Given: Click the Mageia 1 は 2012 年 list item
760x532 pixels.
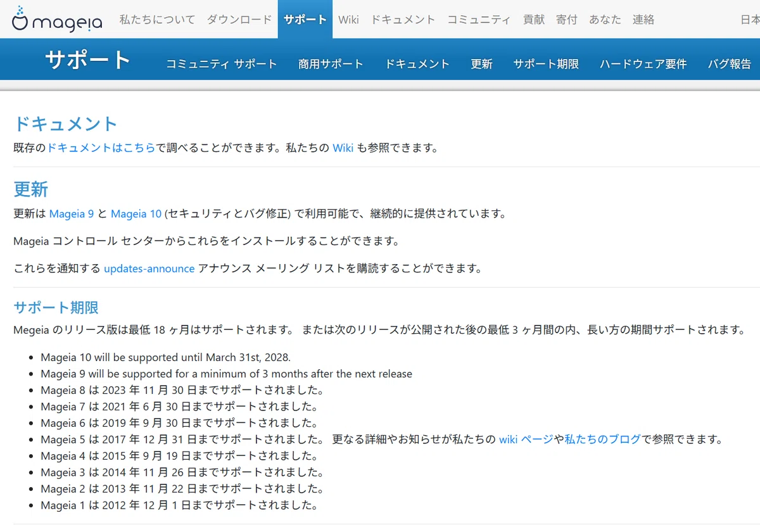Looking at the screenshot, I should coord(179,505).
